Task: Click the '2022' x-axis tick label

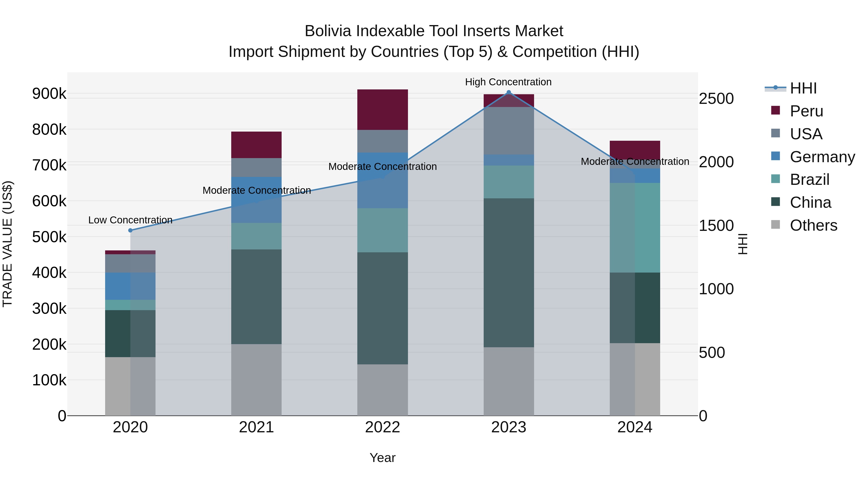Action: click(x=382, y=427)
